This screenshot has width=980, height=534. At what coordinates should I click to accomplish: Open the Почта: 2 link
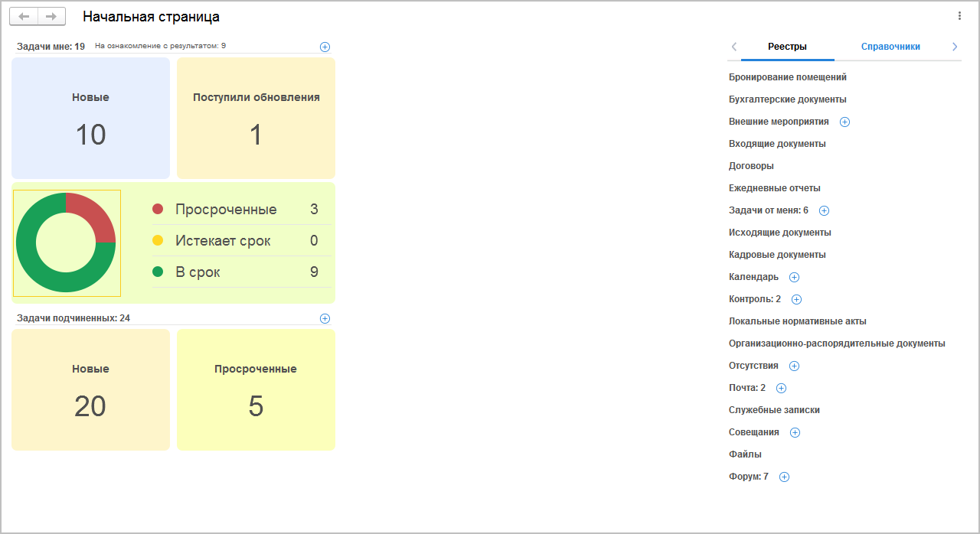747,388
